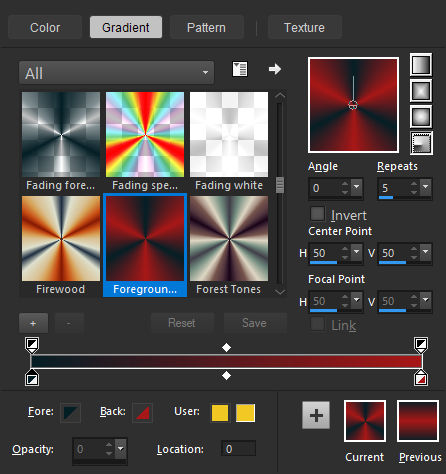
Task: Expand the Angle value dropdown
Action: [x=356, y=187]
